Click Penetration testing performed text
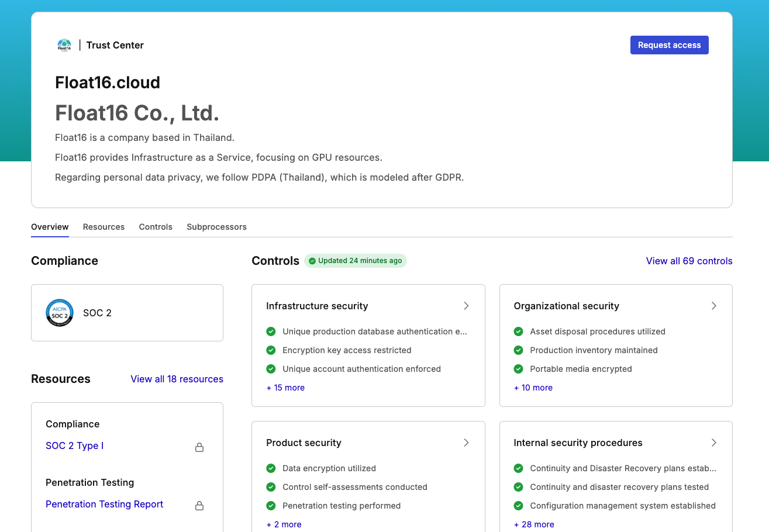769x532 pixels. coord(342,506)
